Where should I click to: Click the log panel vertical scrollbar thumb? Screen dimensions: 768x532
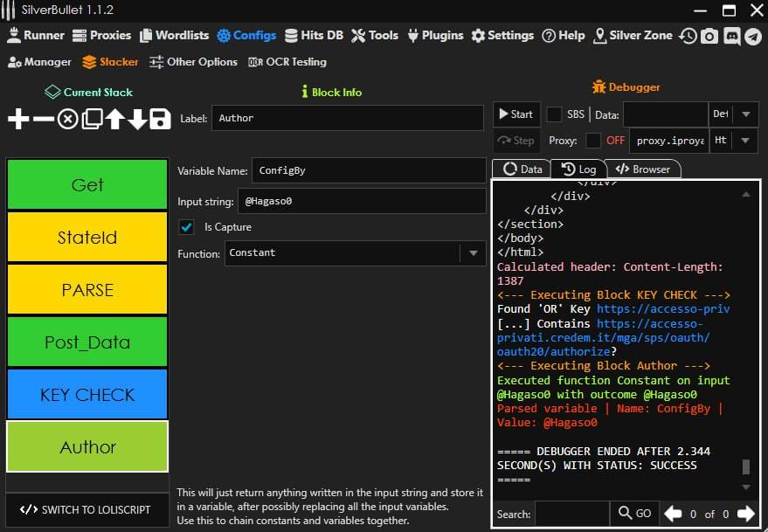coord(745,466)
